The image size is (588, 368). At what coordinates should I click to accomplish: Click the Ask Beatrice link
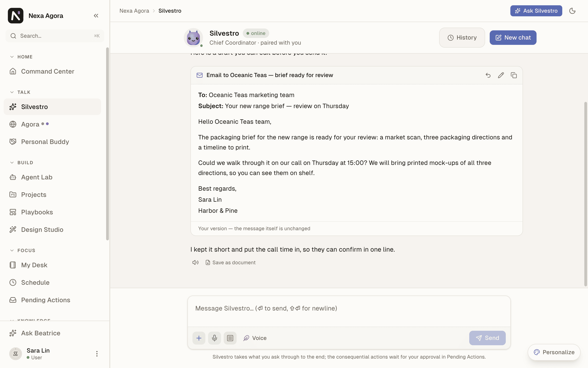click(x=52, y=333)
